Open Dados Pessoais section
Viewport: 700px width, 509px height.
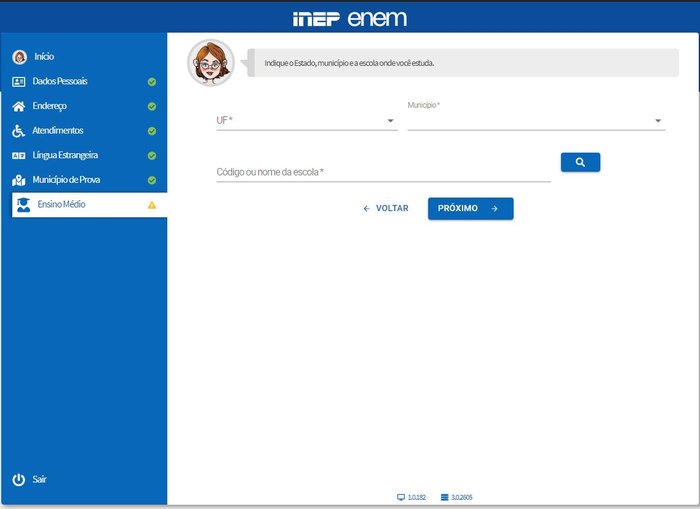(x=84, y=82)
